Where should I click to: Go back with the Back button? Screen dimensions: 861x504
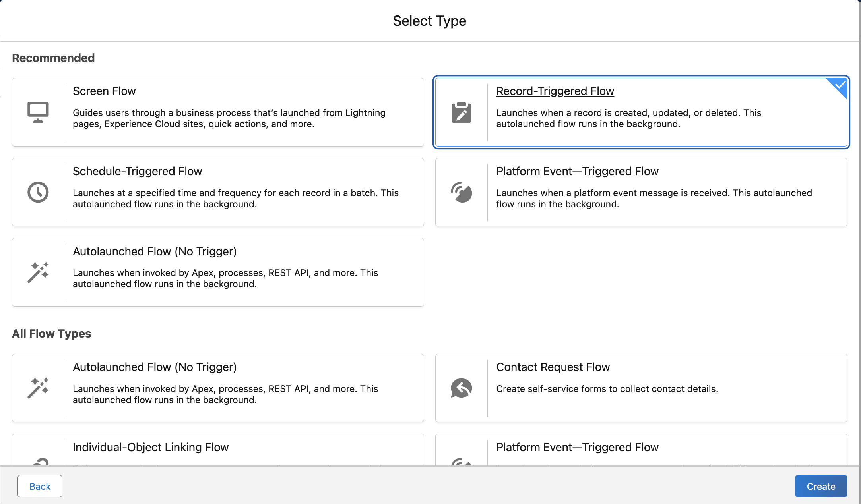click(x=40, y=486)
